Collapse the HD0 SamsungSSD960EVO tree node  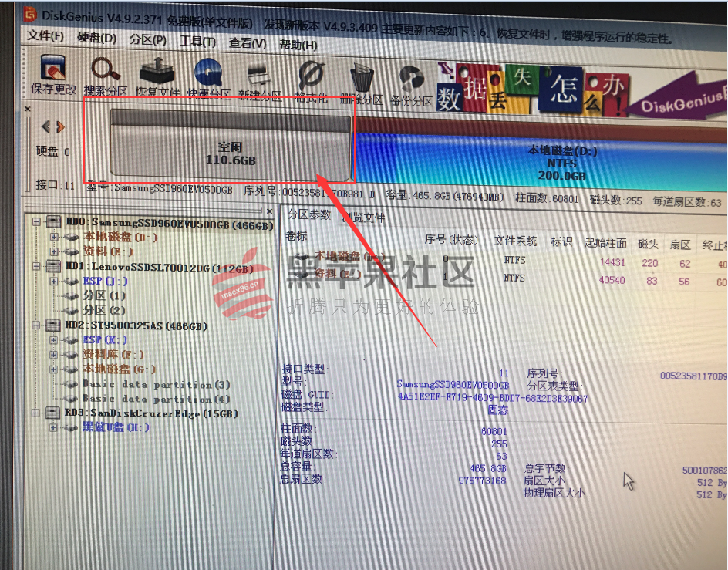pos(36,221)
